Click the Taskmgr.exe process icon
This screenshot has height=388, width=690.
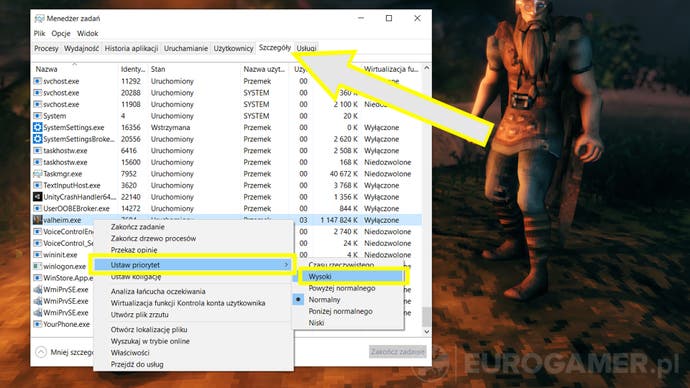(37, 174)
